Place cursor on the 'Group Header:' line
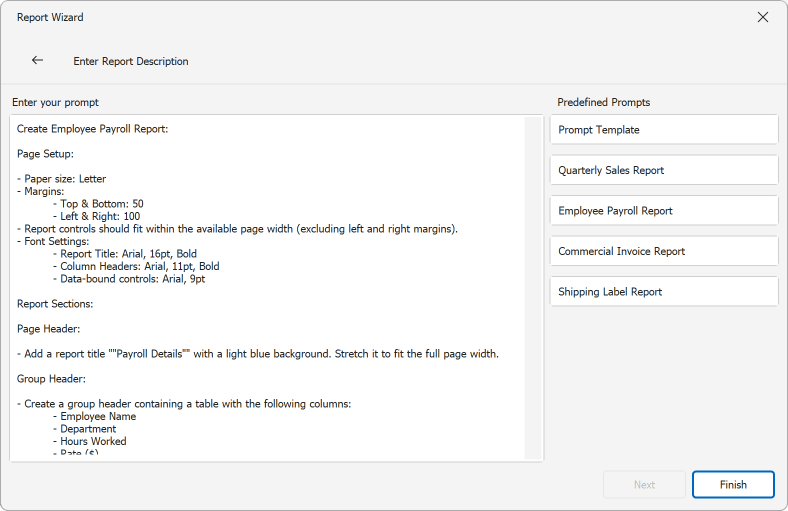The height and width of the screenshot is (511, 788). click(x=51, y=379)
